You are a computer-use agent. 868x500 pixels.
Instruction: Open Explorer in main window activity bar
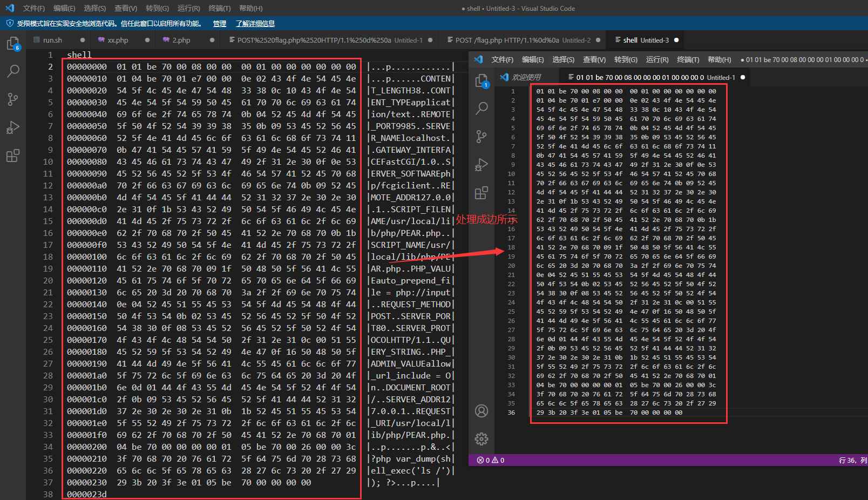(x=13, y=44)
